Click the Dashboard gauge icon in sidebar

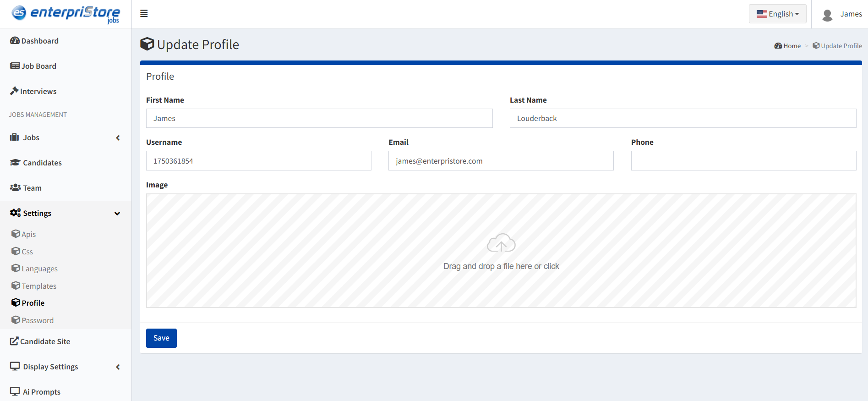pyautogui.click(x=15, y=41)
